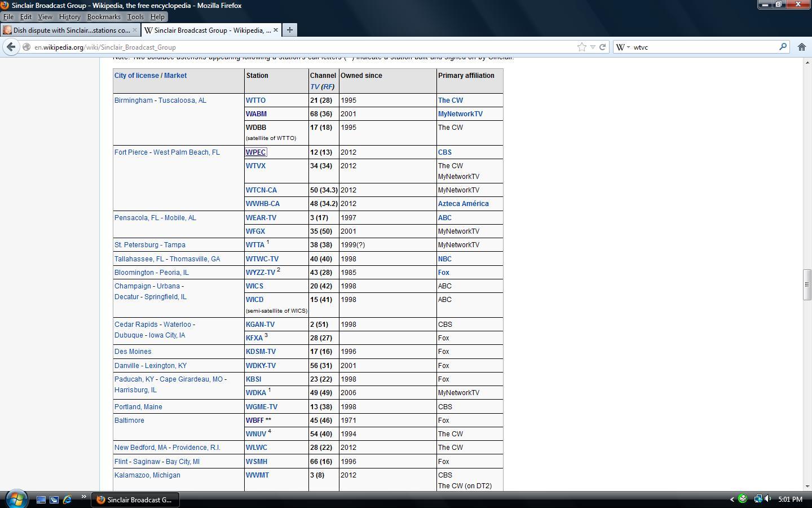Run the search with the magnifier icon
This screenshot has height=508, width=812.
[x=783, y=47]
